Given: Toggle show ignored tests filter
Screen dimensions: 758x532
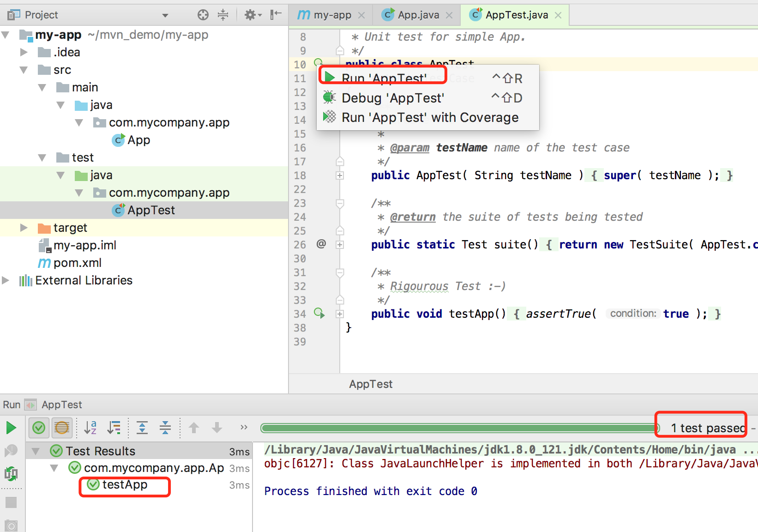Looking at the screenshot, I should coord(62,428).
